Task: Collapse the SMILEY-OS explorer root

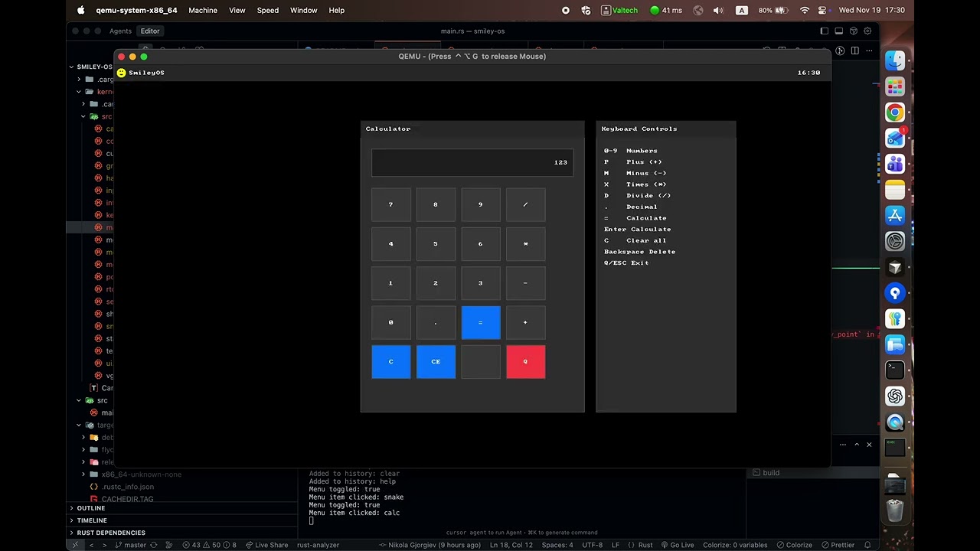Action: [x=93, y=67]
